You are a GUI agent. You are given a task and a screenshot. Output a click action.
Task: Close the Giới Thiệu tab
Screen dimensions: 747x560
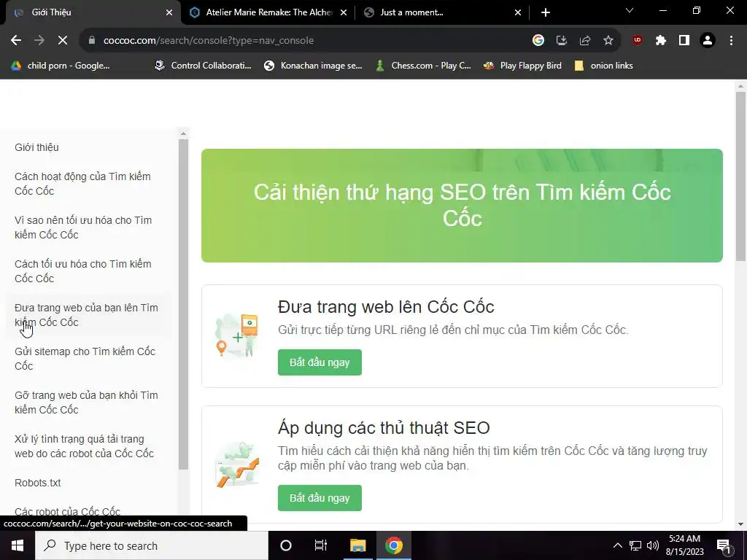pos(169,12)
